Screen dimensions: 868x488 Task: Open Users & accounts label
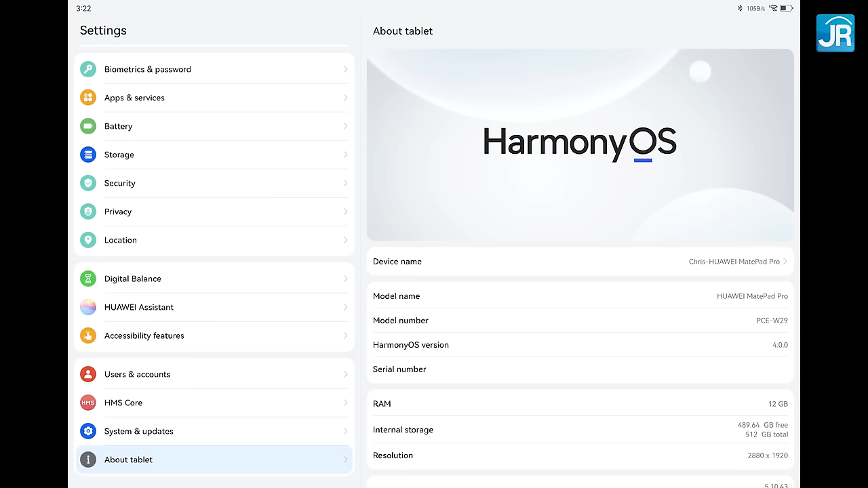(137, 374)
